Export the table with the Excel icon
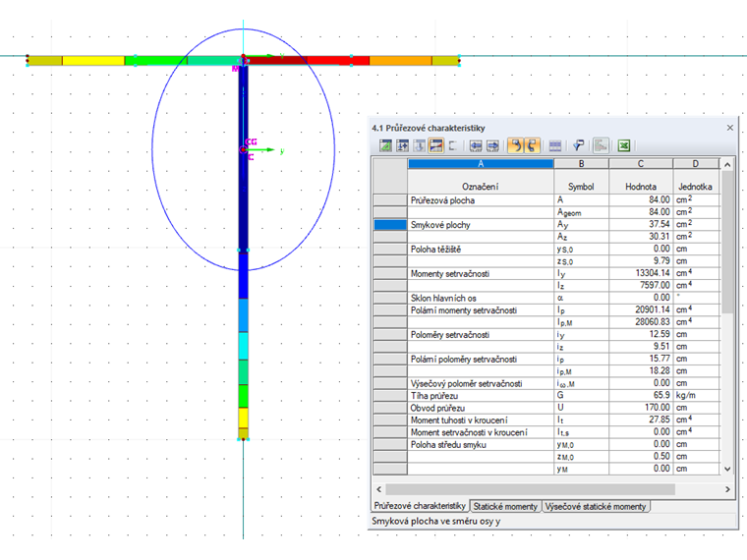This screenshot has width=747, height=560. pos(623,145)
